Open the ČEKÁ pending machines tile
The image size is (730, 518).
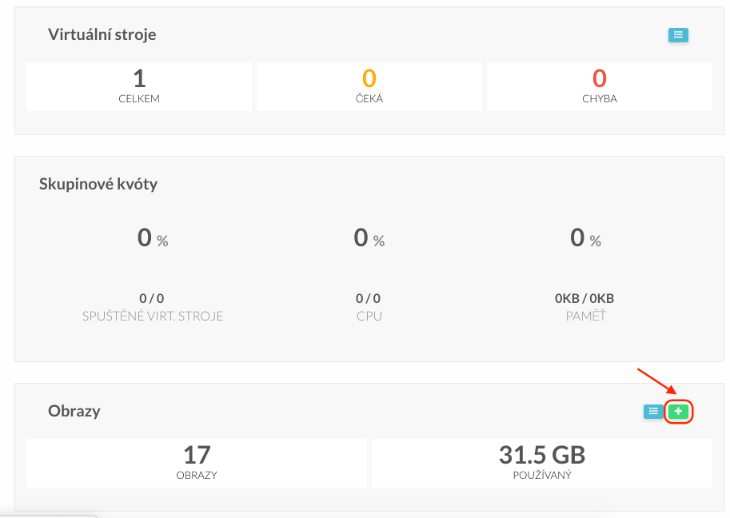click(369, 86)
